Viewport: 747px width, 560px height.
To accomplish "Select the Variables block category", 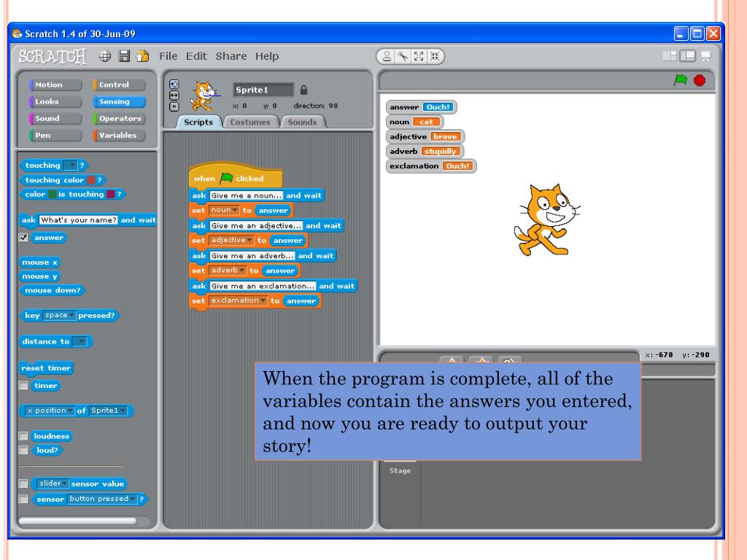I will pyautogui.click(x=119, y=135).
